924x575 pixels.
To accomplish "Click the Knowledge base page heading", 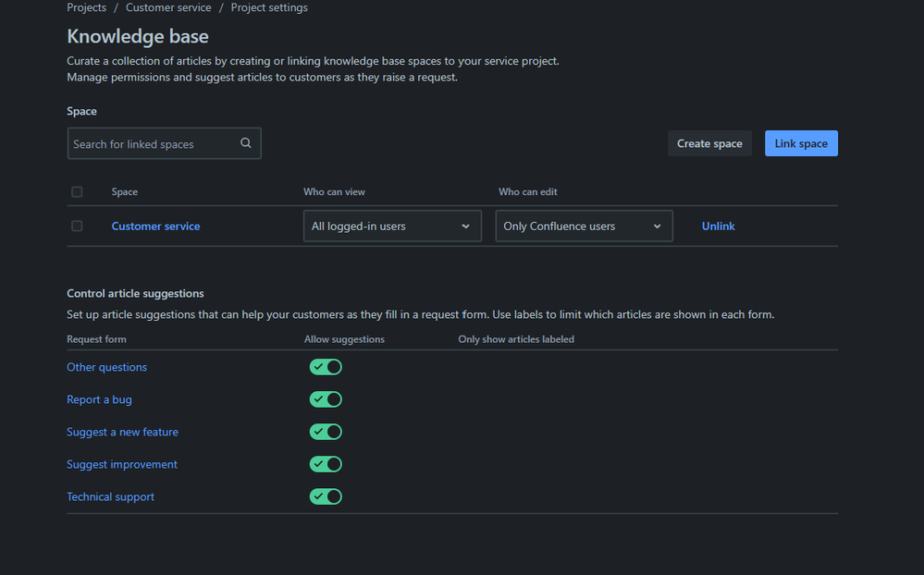I will pyautogui.click(x=138, y=37).
